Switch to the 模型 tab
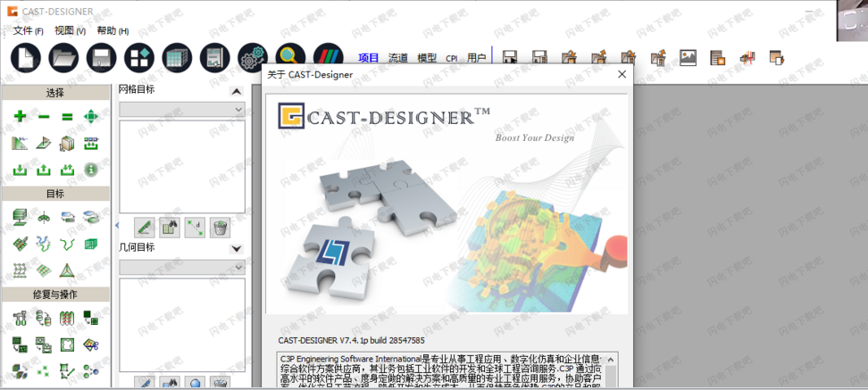Screen dimensions: 868x390 pyautogui.click(x=427, y=57)
